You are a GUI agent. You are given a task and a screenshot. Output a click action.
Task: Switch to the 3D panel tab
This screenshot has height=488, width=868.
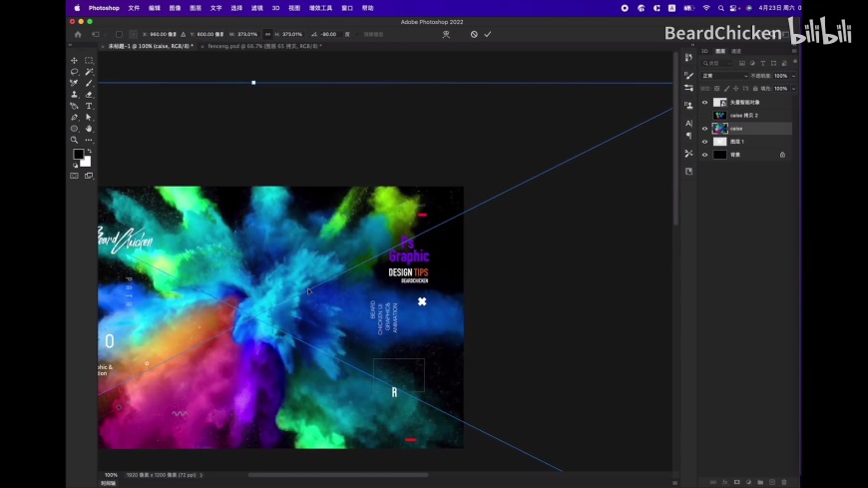(x=704, y=51)
